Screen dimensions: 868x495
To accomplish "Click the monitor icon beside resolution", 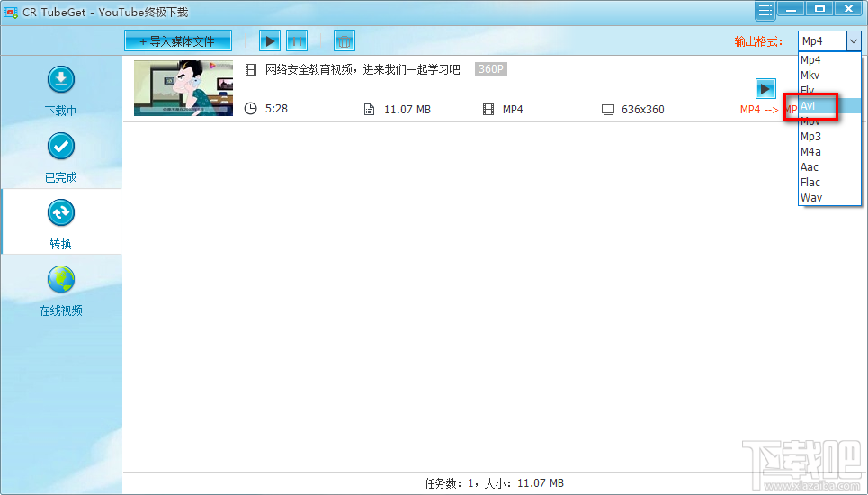I will pos(608,110).
